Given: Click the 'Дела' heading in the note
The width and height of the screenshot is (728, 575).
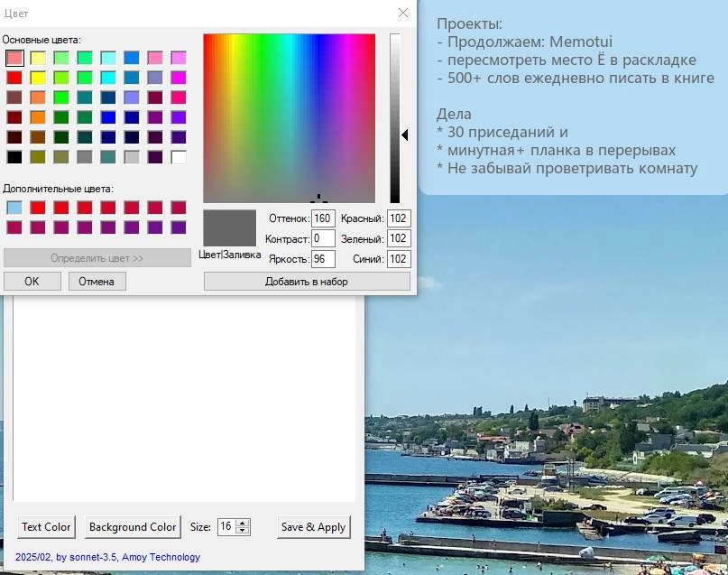Looking at the screenshot, I should click(454, 115).
